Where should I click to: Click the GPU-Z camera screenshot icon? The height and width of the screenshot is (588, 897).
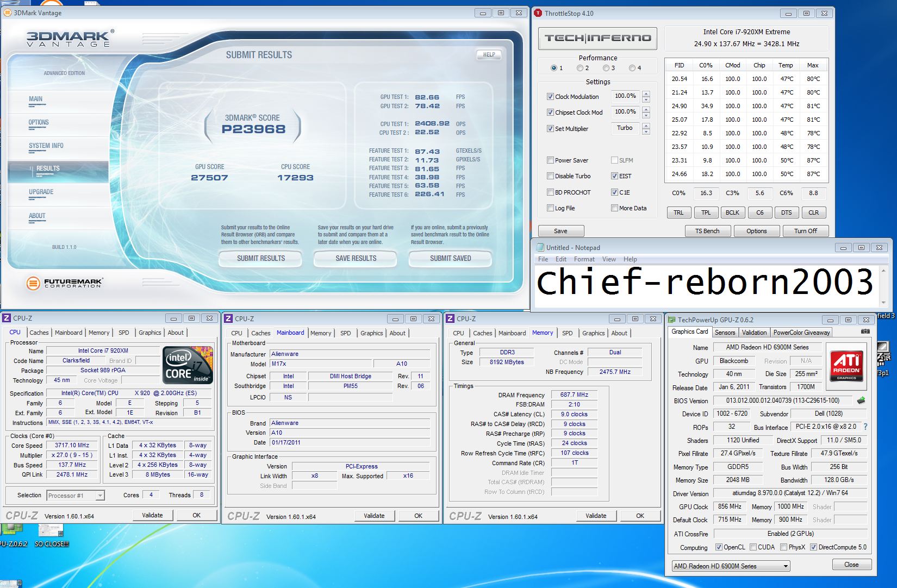pos(865,331)
